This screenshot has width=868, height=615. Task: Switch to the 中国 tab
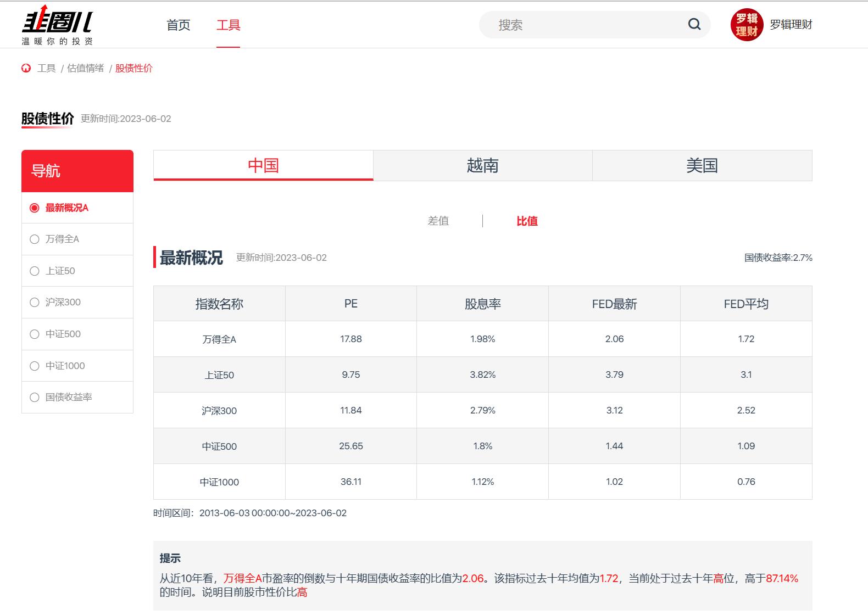263,165
